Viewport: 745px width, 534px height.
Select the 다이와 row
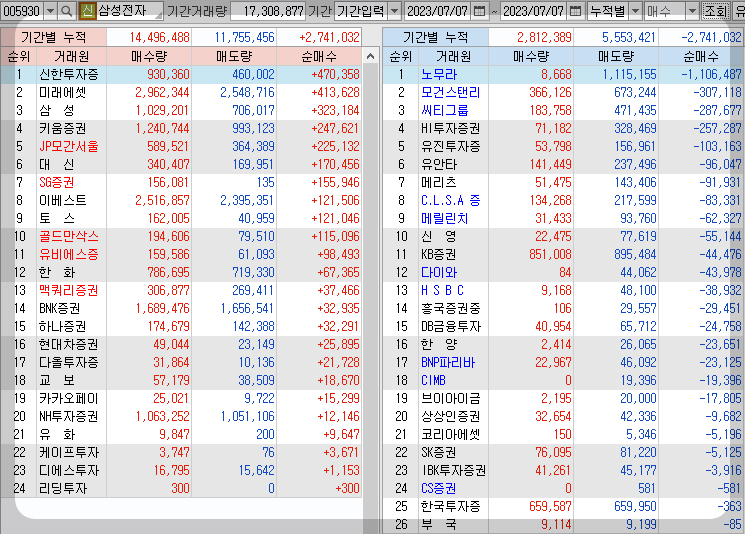564,273
